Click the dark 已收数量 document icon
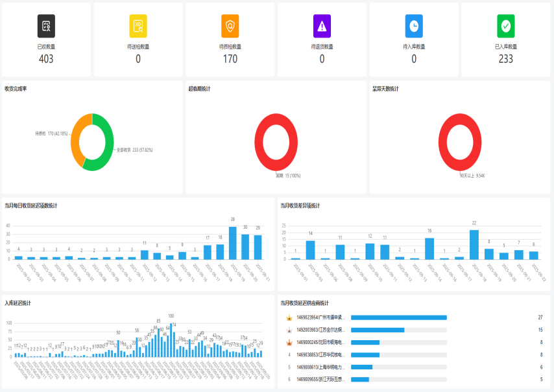 46,26
